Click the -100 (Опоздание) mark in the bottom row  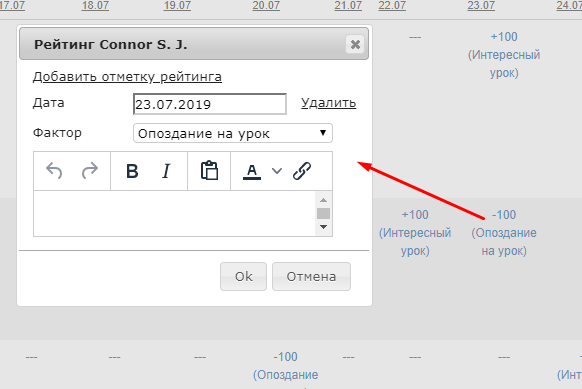click(x=285, y=366)
